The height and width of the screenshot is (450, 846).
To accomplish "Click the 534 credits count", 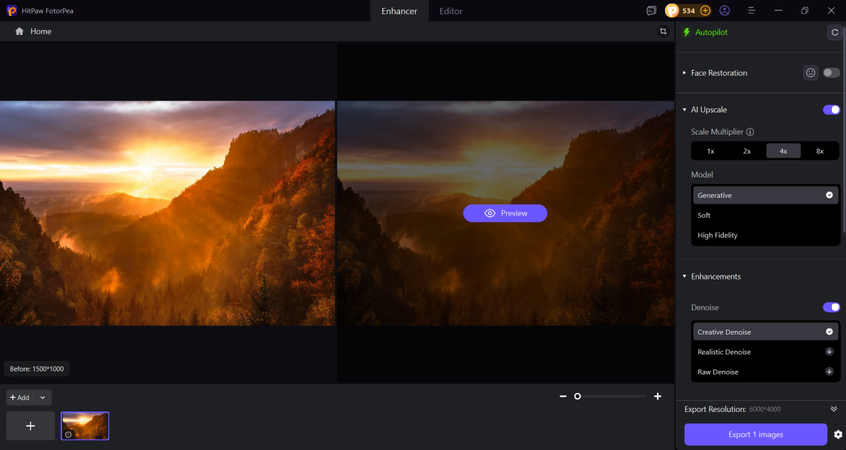I will [688, 11].
